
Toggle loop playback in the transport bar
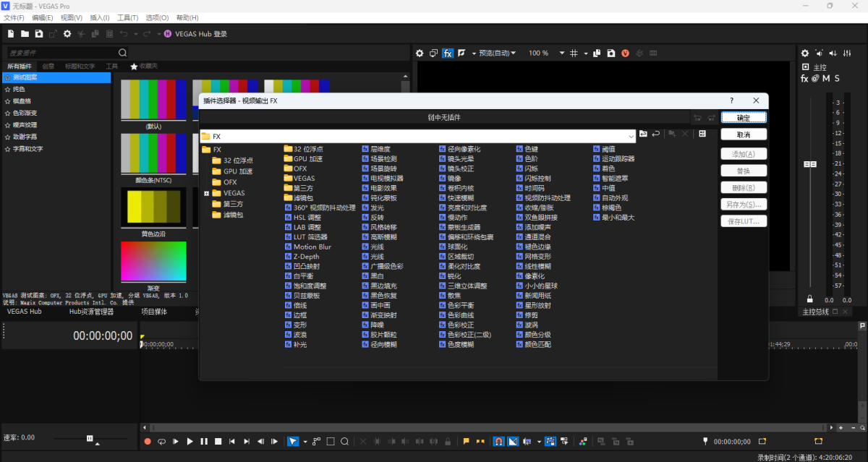(161, 441)
